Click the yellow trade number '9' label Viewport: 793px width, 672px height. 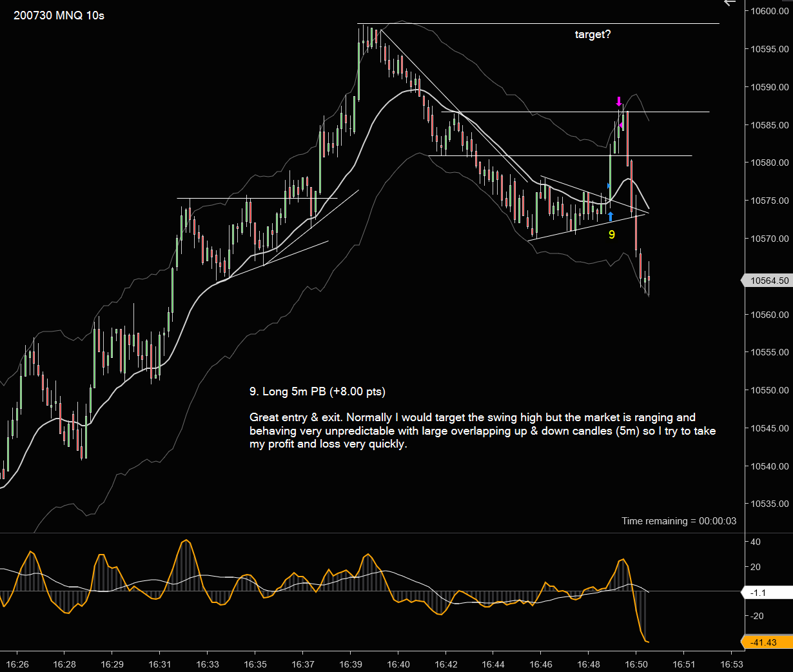tap(612, 235)
